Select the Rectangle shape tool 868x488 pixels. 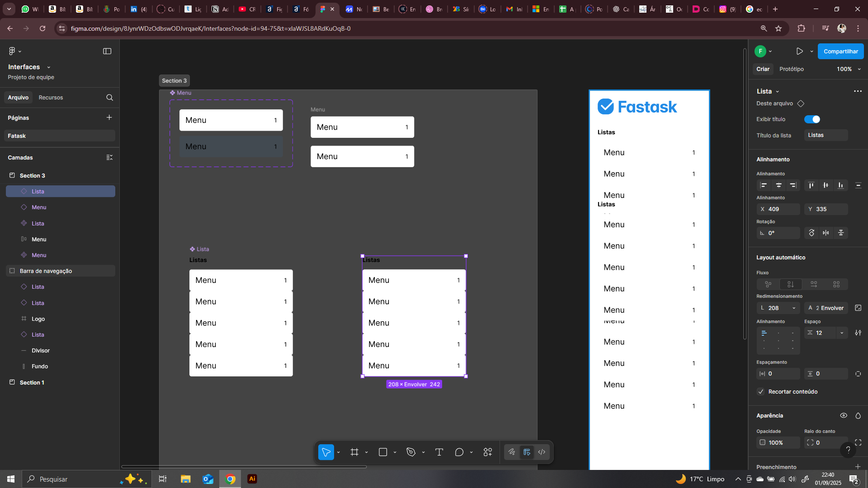[383, 452]
